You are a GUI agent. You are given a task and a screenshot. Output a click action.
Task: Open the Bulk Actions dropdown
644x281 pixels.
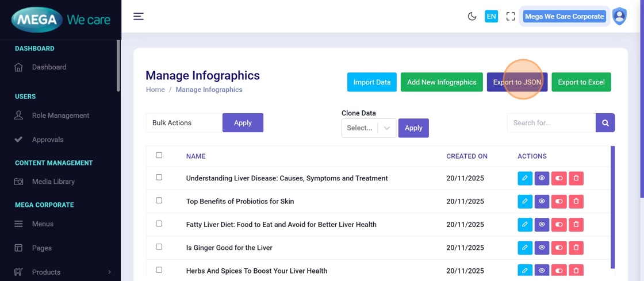tap(184, 123)
